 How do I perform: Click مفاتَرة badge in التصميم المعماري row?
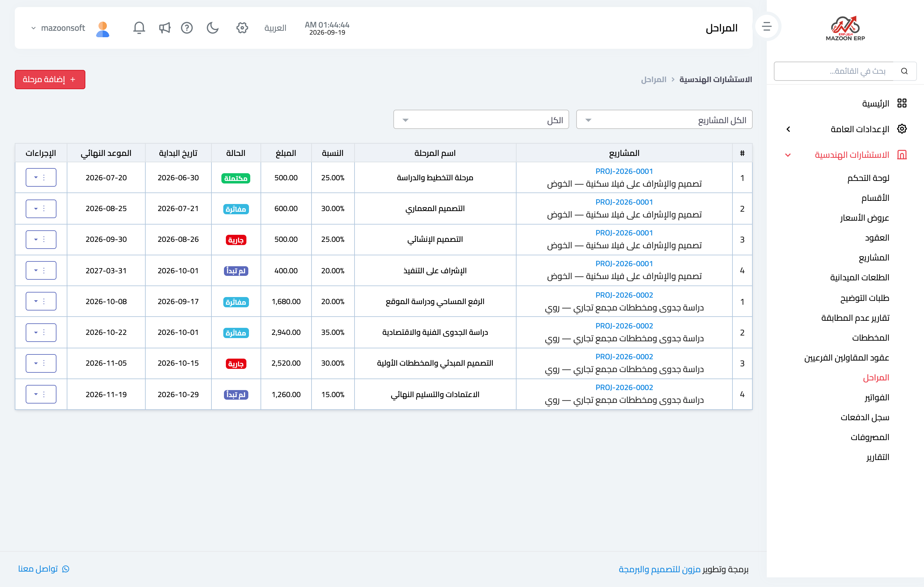point(235,209)
